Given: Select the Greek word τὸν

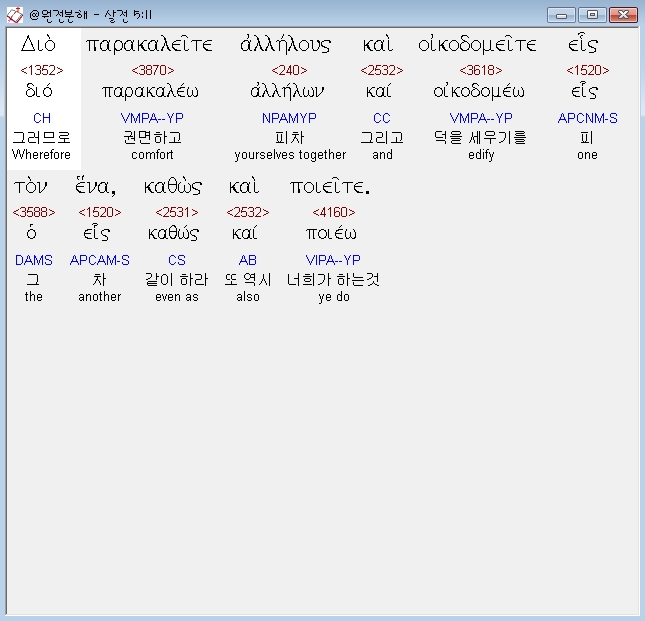Looking at the screenshot, I should pos(30,187).
